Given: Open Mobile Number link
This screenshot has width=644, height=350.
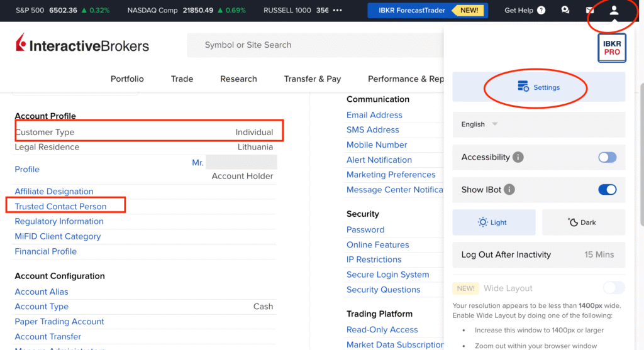Looking at the screenshot, I should [x=377, y=145].
